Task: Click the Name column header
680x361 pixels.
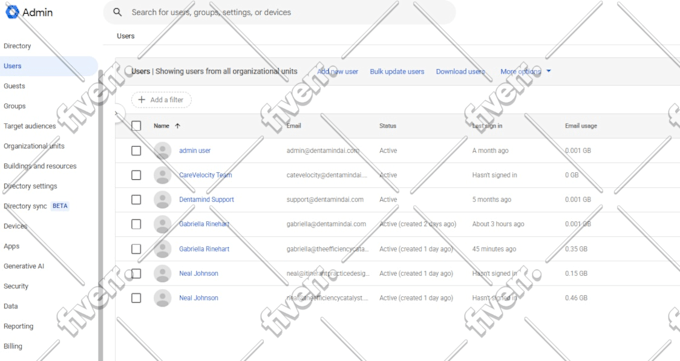Action: (x=161, y=126)
